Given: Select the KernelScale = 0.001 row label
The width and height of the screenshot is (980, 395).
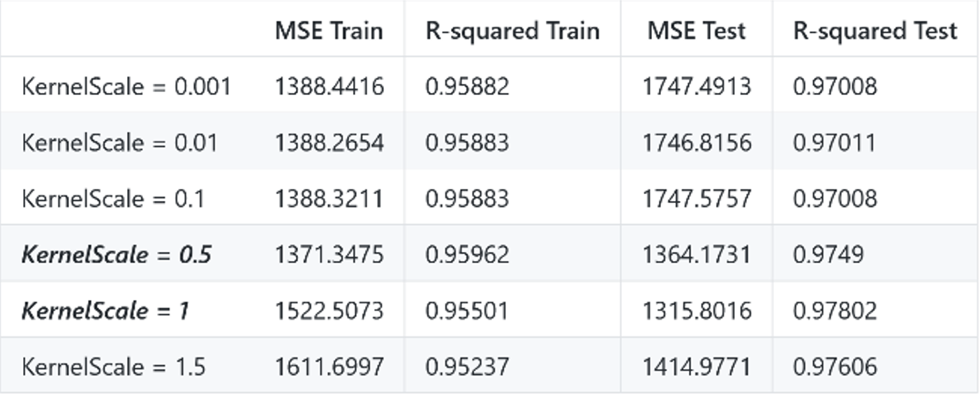Looking at the screenshot, I should pos(126,87).
